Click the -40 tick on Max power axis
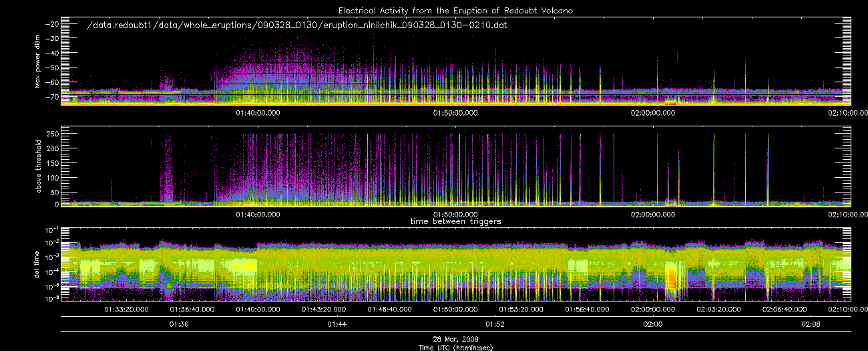Image resolution: width=868 pixels, height=351 pixels. click(x=52, y=53)
